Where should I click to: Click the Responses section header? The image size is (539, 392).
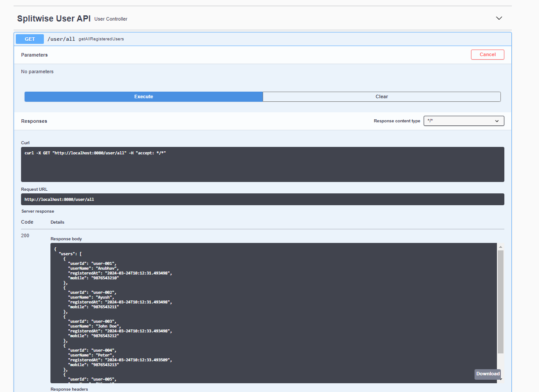34,121
